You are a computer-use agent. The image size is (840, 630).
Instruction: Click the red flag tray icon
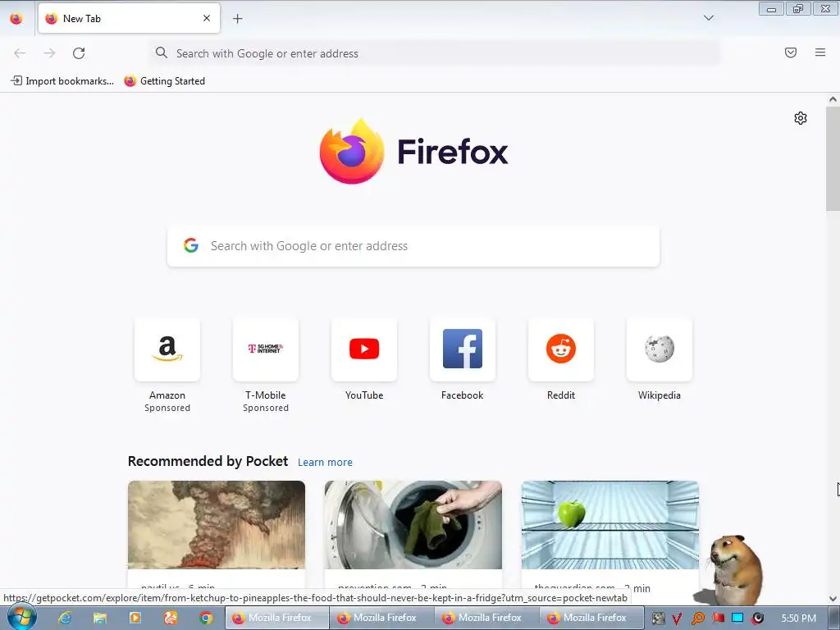pos(718,619)
